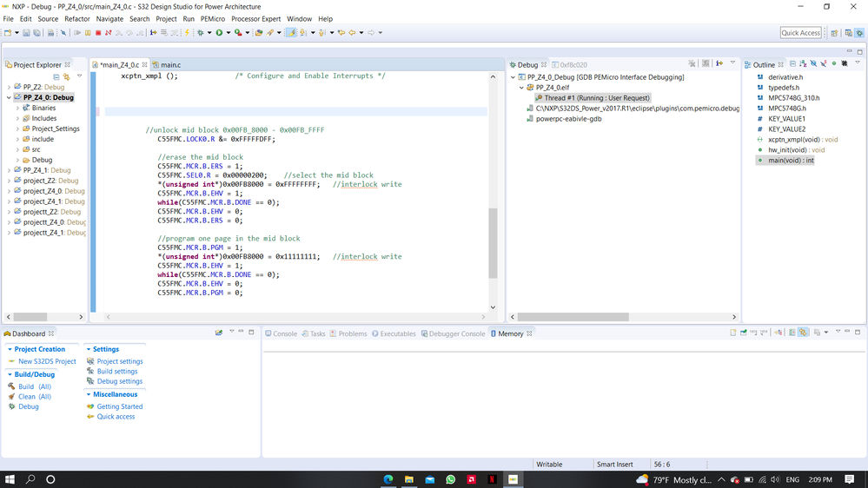
Task: Expand the PP_Z2 project node
Action: pyautogui.click(x=9, y=87)
